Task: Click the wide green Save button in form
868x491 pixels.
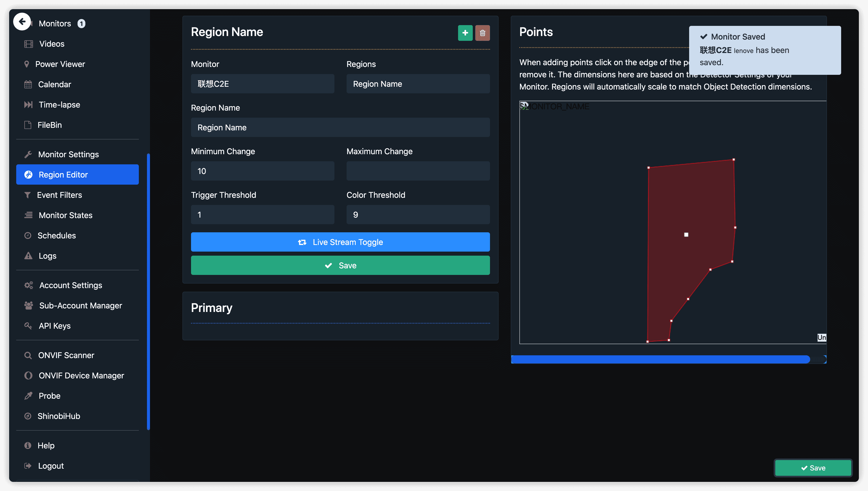Action: pos(340,265)
